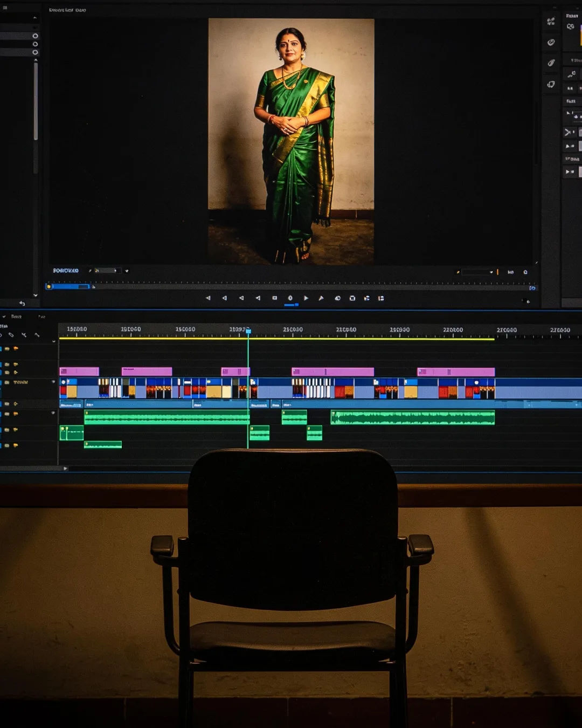Toggle the third circle option in the top-left panel

pyautogui.click(x=36, y=52)
